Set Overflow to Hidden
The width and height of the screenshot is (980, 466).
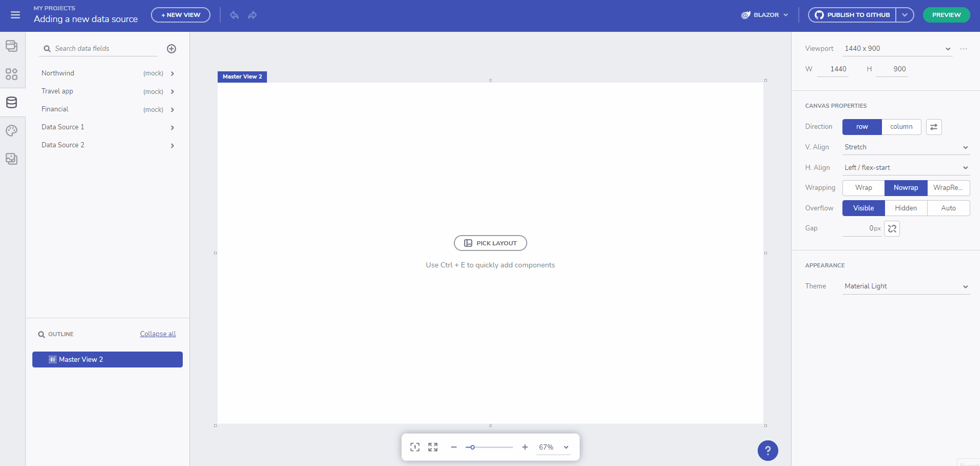click(x=906, y=208)
